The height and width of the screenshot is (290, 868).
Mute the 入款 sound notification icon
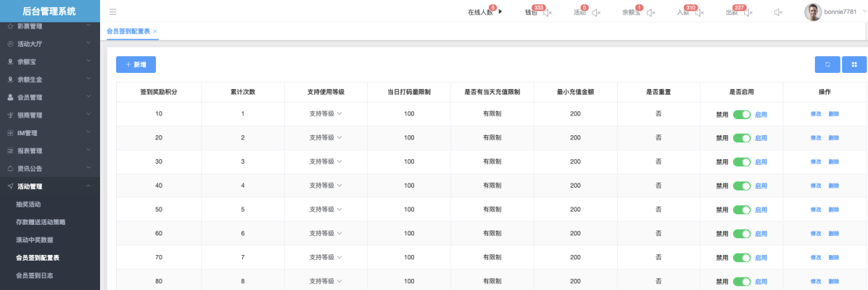coord(699,13)
